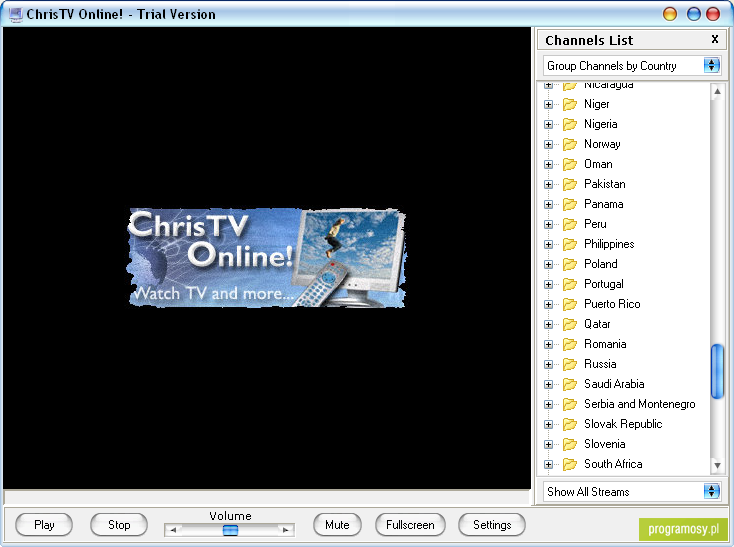Click the Qatar folder icon
Image resolution: width=734 pixels, height=547 pixels.
click(x=570, y=324)
